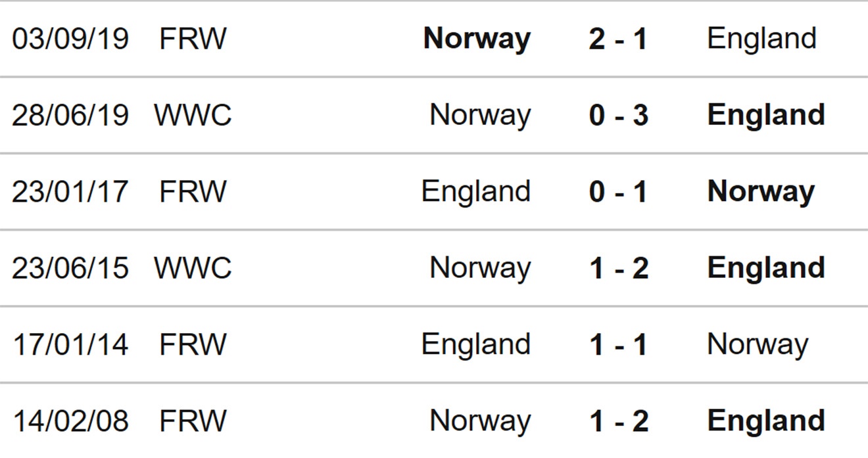Screen dimensions: 868x458
Task: Select bold England in the 14/02/08 match
Action: click(766, 421)
